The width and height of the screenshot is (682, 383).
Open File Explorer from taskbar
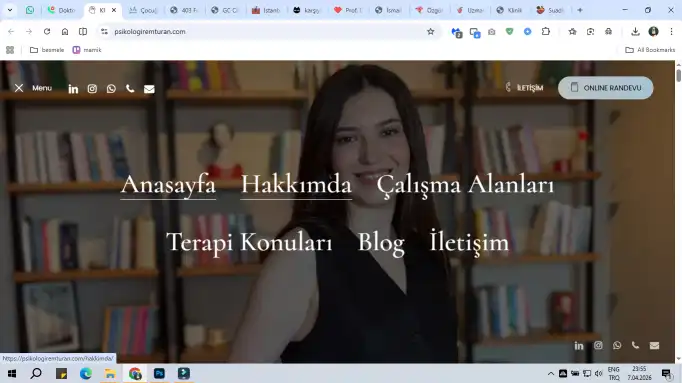(110, 373)
